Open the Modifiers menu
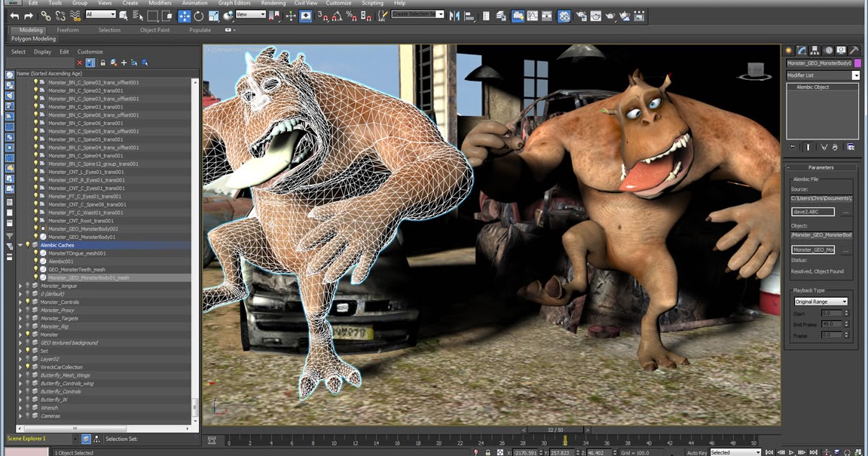This screenshot has width=868, height=456. pyautogui.click(x=160, y=3)
